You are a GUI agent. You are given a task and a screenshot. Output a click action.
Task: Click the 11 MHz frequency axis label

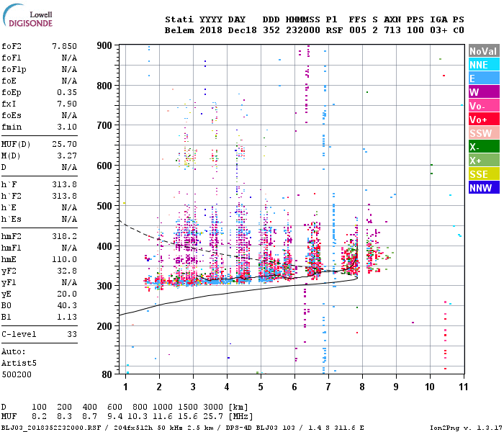coord(463,387)
